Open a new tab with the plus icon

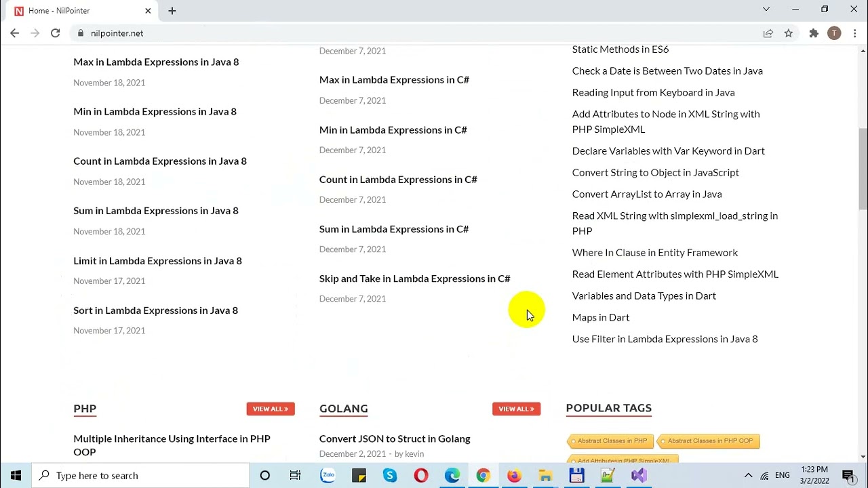pos(172,11)
